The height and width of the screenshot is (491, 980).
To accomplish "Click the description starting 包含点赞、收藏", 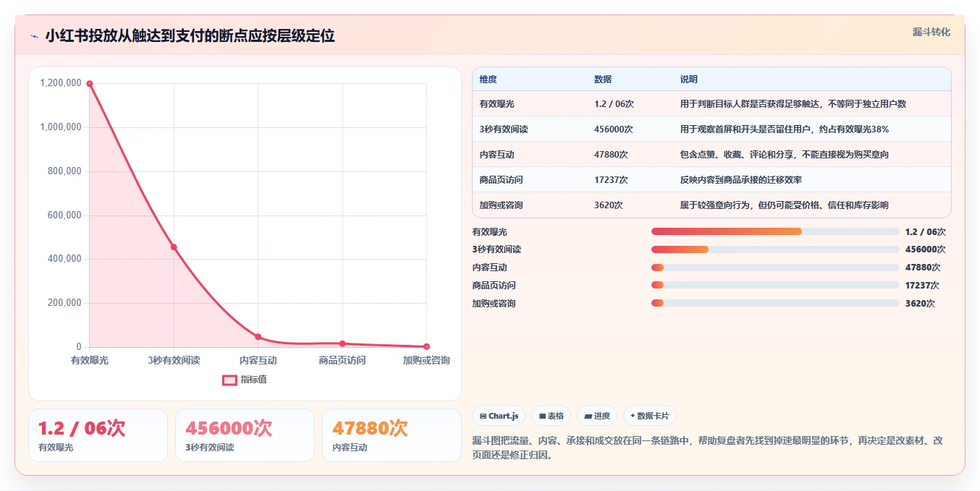I will click(x=784, y=155).
